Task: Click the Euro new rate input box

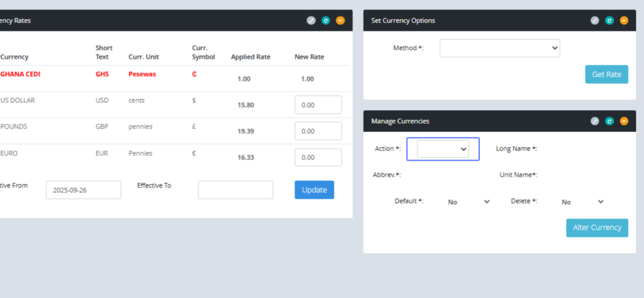Action: pyautogui.click(x=318, y=158)
